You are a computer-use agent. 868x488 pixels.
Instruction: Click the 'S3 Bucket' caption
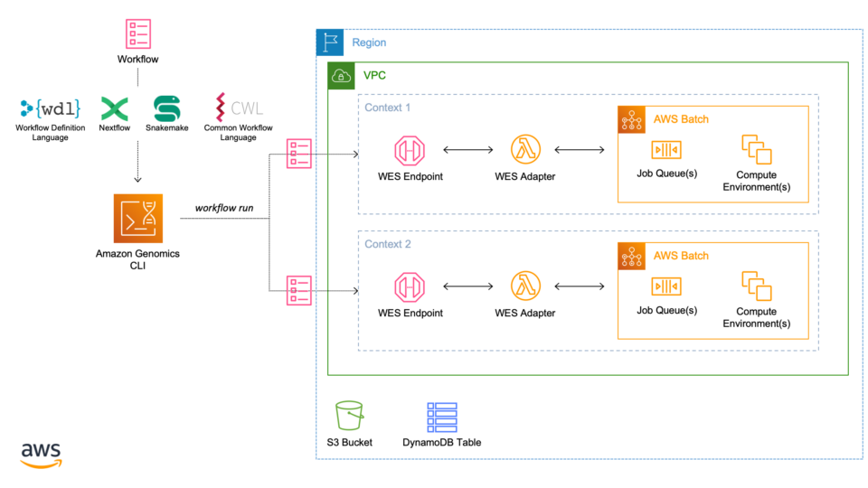point(349,443)
